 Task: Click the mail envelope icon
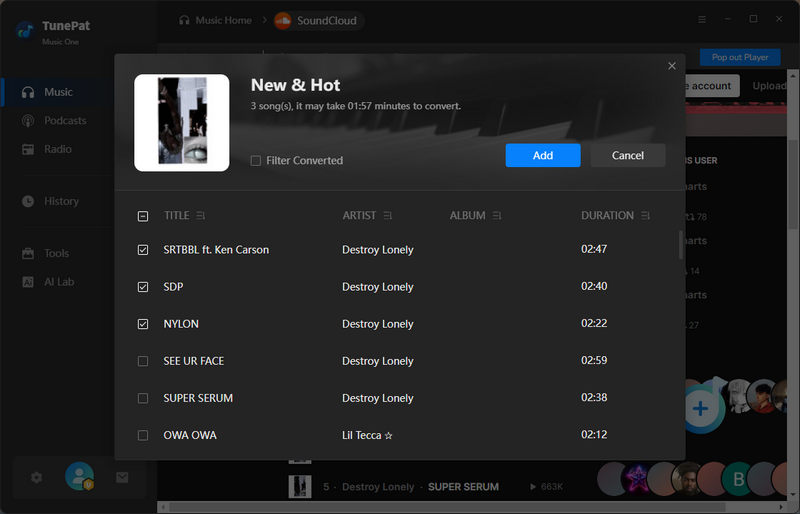(122, 478)
